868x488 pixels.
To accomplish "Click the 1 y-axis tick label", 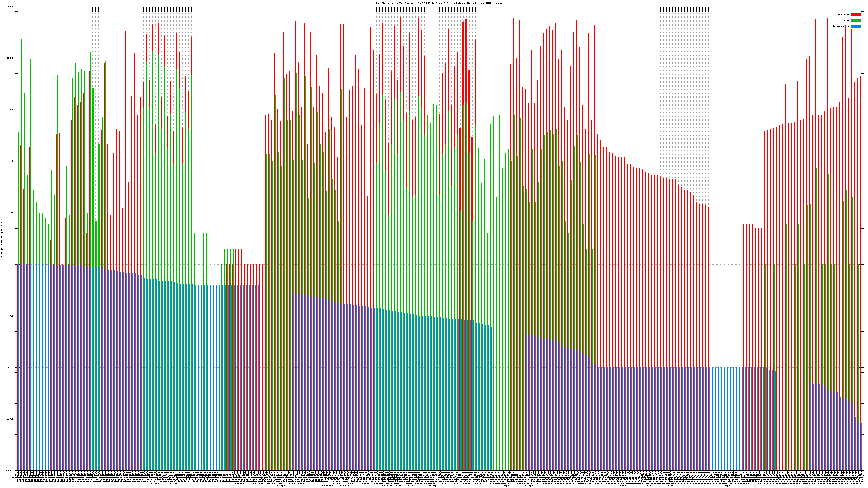I will [x=13, y=264].
